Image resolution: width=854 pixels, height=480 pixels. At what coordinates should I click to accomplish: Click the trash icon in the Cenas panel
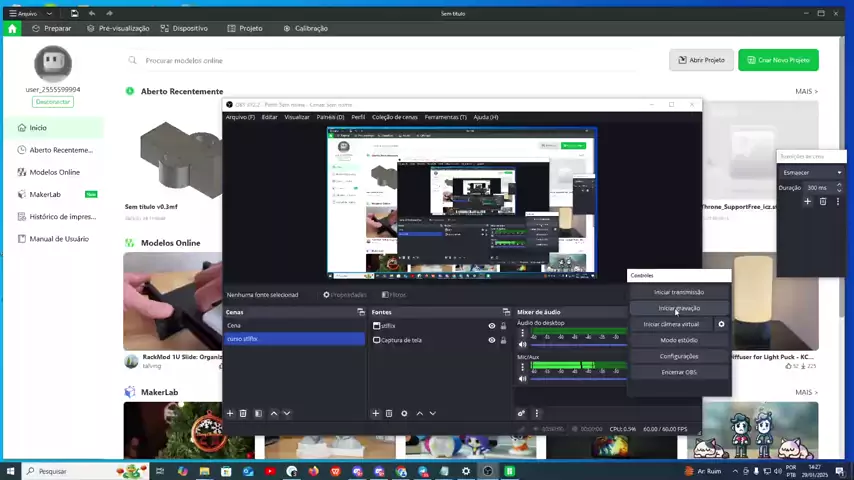[x=243, y=413]
